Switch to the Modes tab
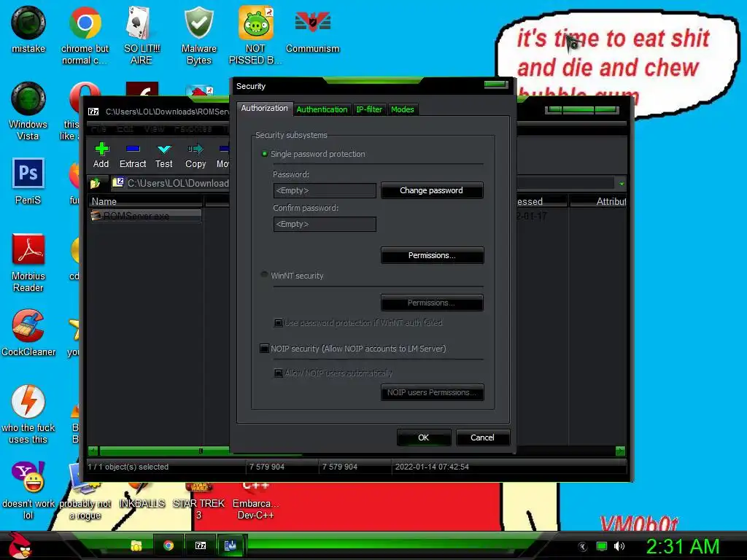747x560 pixels. [403, 109]
